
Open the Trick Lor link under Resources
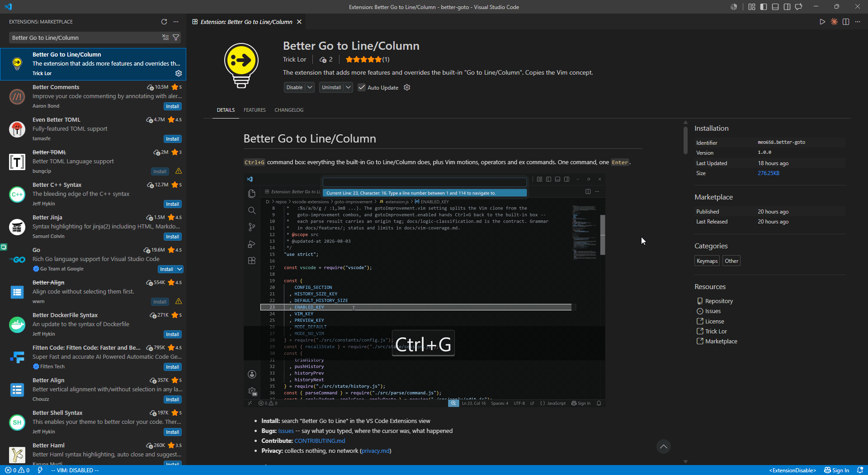coord(716,331)
